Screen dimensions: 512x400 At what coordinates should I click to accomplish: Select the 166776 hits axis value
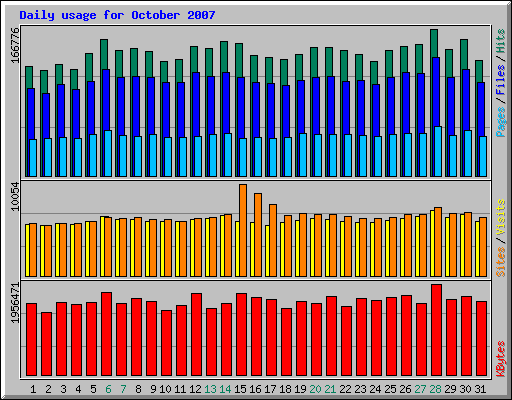[15, 45]
